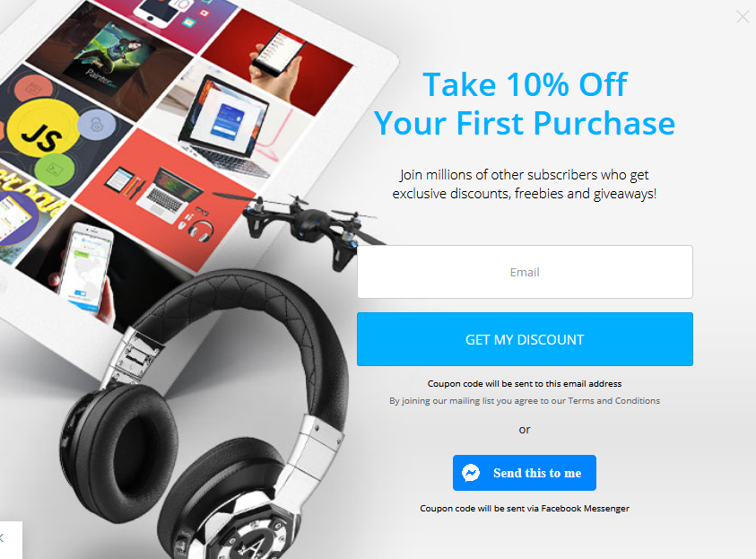The width and height of the screenshot is (756, 559).
Task: Click the Facebook Messenger logo icon
Action: (471, 473)
